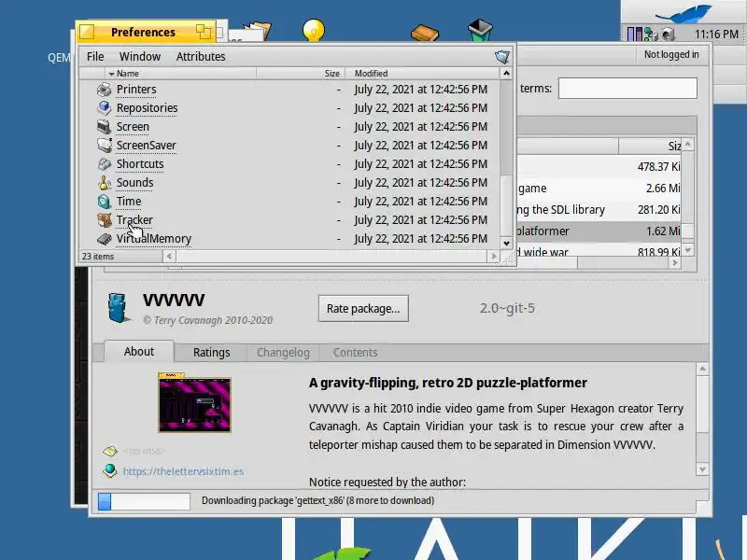The width and height of the screenshot is (747, 560).
Task: Open the Window menu in Preferences
Action: (x=139, y=57)
